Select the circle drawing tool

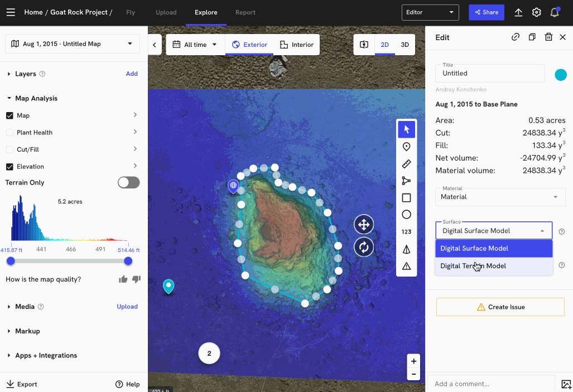click(x=406, y=214)
